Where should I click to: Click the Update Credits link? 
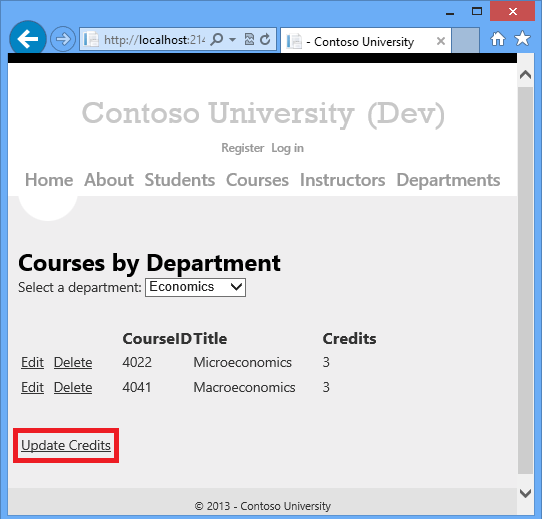click(x=66, y=445)
